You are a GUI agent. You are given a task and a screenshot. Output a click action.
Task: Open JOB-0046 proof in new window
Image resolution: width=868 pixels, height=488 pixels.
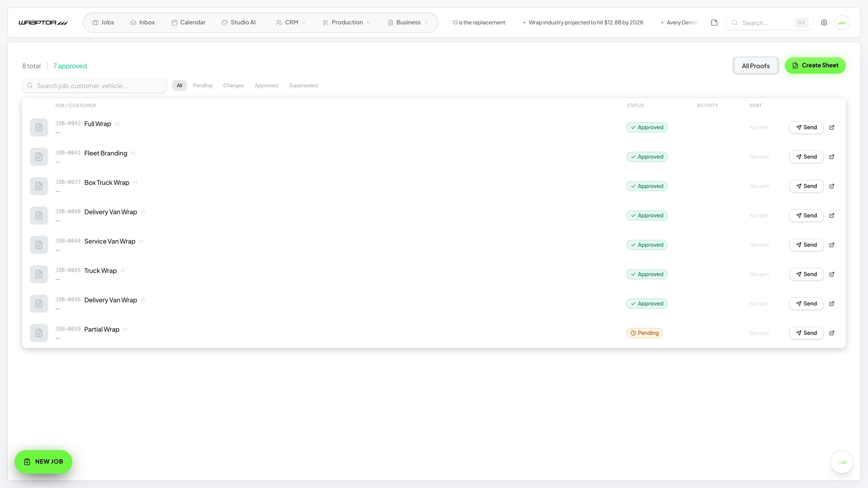pos(832,303)
